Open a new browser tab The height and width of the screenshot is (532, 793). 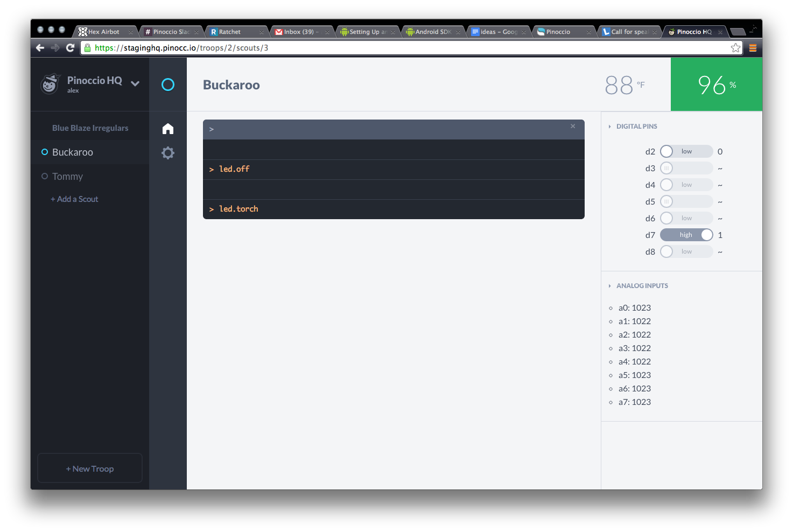pos(738,32)
